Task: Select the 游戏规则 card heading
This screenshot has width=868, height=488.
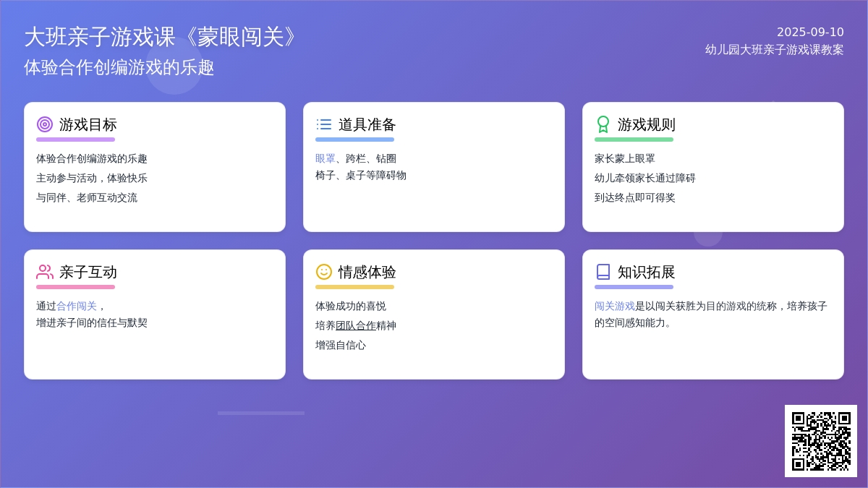Action: [647, 124]
